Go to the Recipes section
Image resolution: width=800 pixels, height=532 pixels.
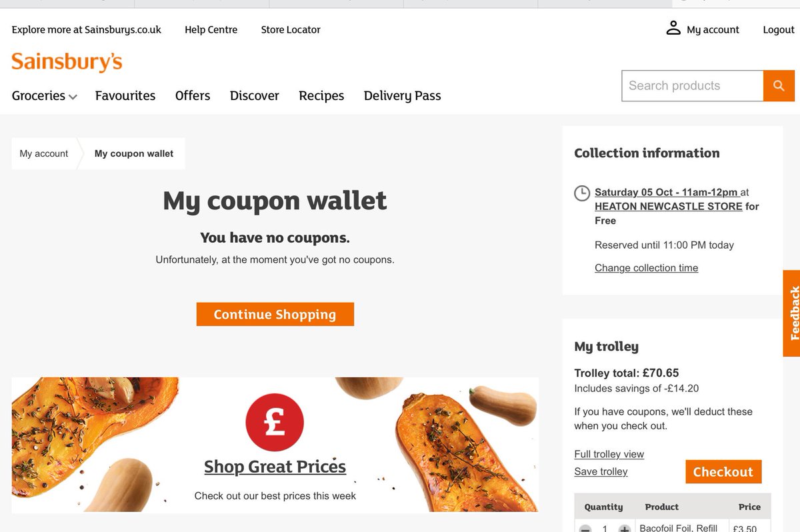click(x=321, y=96)
